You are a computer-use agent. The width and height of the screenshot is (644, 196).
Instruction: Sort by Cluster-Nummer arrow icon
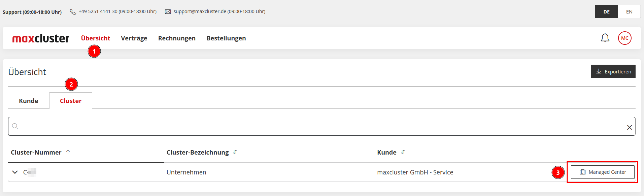pos(68,152)
